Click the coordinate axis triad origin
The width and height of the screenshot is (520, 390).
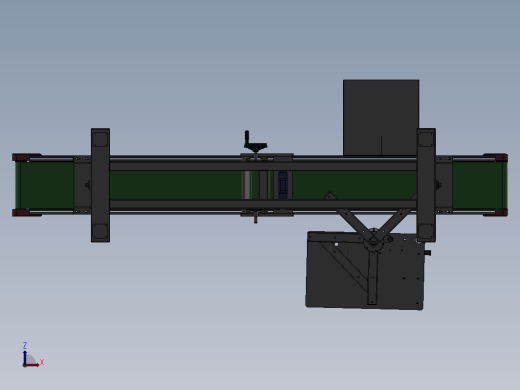24,365
